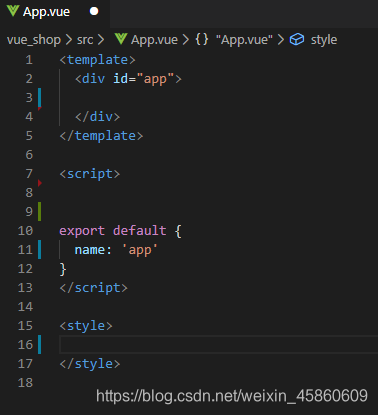
Task: Click the blue modified marker on line 3
Action: click(x=40, y=98)
